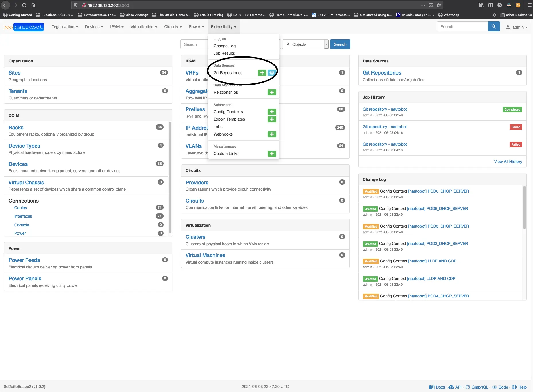Click the add Webhooks plus icon
This screenshot has height=392, width=533.
[x=271, y=134]
